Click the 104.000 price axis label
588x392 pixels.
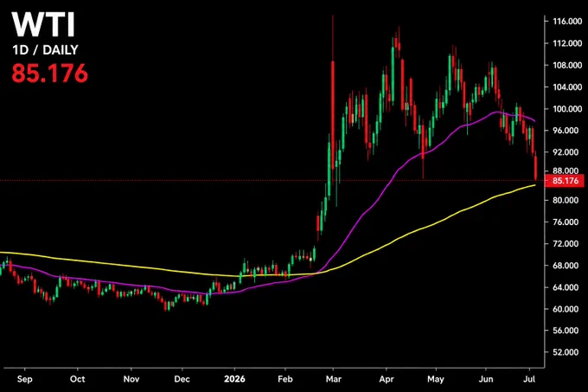coord(567,87)
